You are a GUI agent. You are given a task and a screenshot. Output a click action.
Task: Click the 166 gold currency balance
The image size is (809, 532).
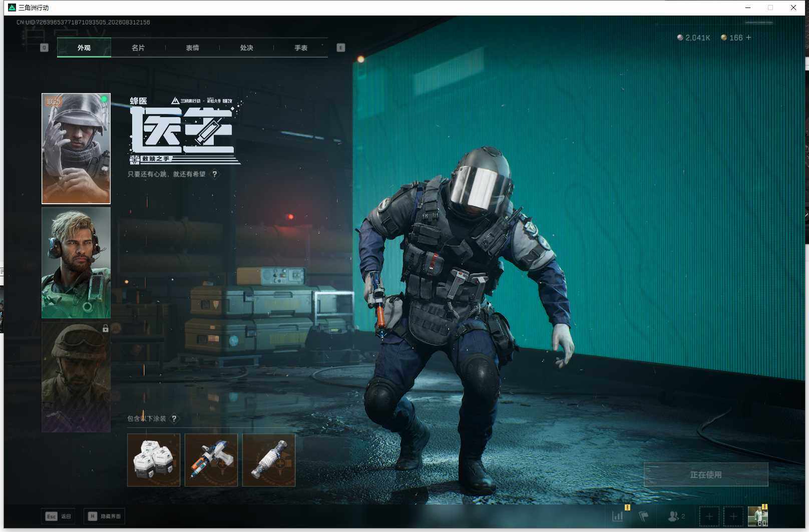pyautogui.click(x=732, y=38)
